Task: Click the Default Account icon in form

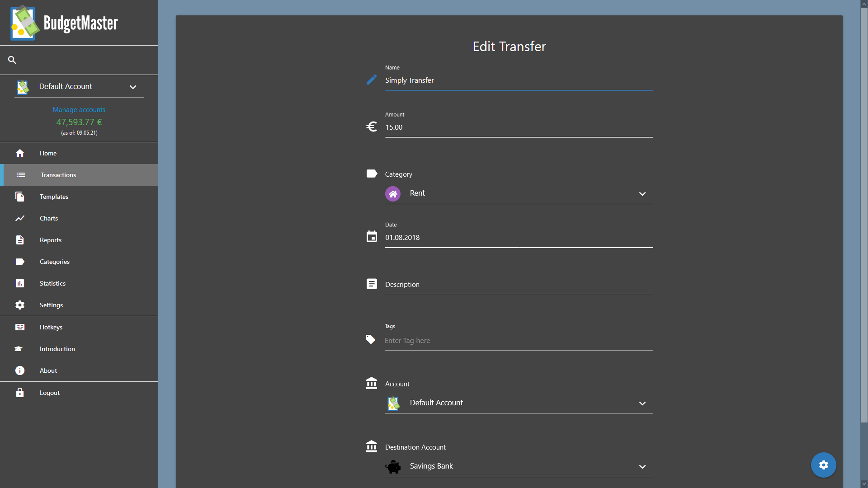Action: click(393, 404)
